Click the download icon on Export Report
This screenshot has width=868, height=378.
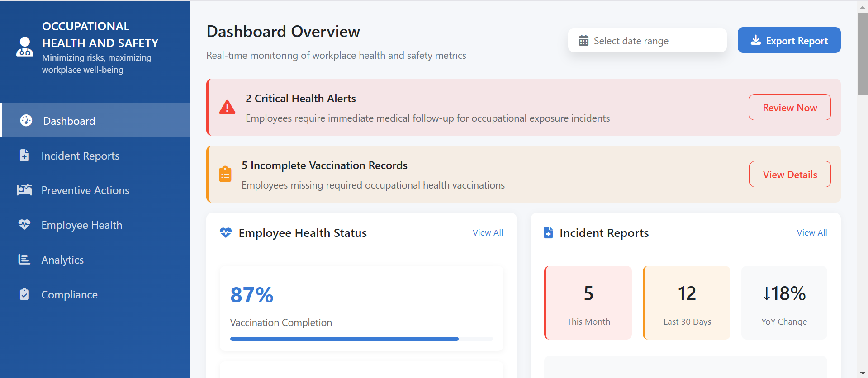[755, 40]
